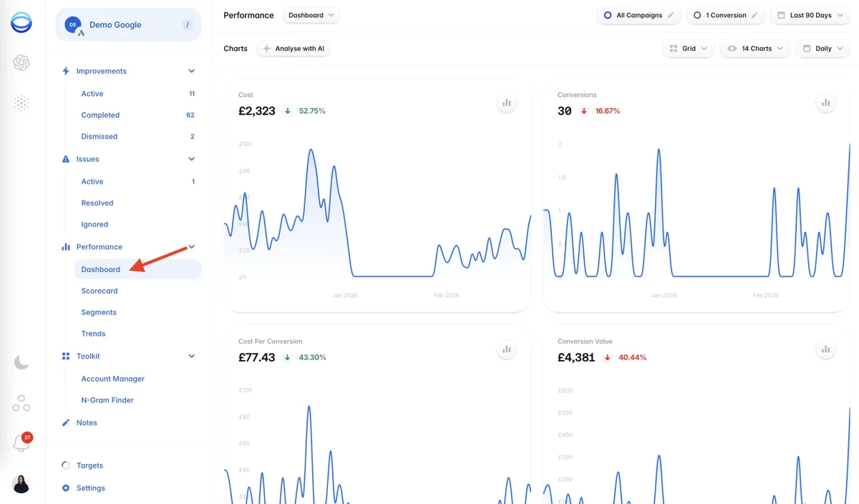Open Resolved issues
Screen dimensions: 859x504
137,203
